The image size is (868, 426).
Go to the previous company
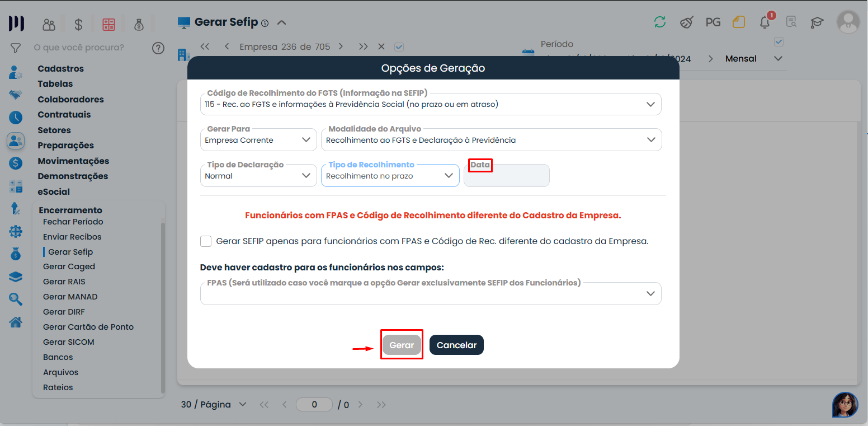click(227, 46)
